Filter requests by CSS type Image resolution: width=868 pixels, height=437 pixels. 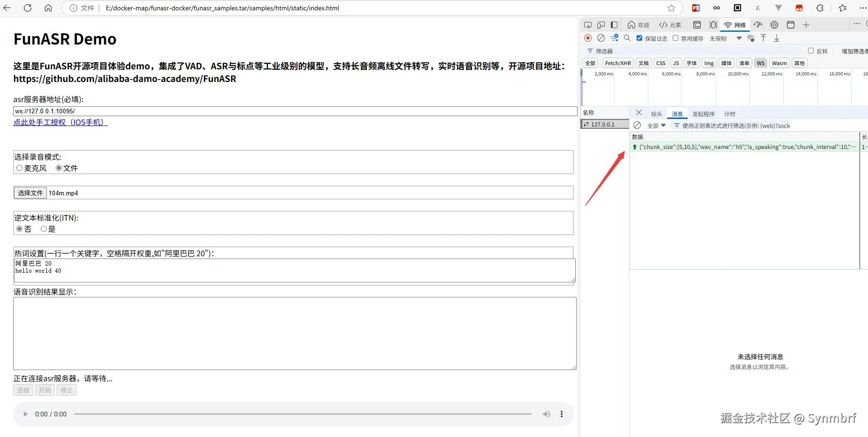[661, 63]
